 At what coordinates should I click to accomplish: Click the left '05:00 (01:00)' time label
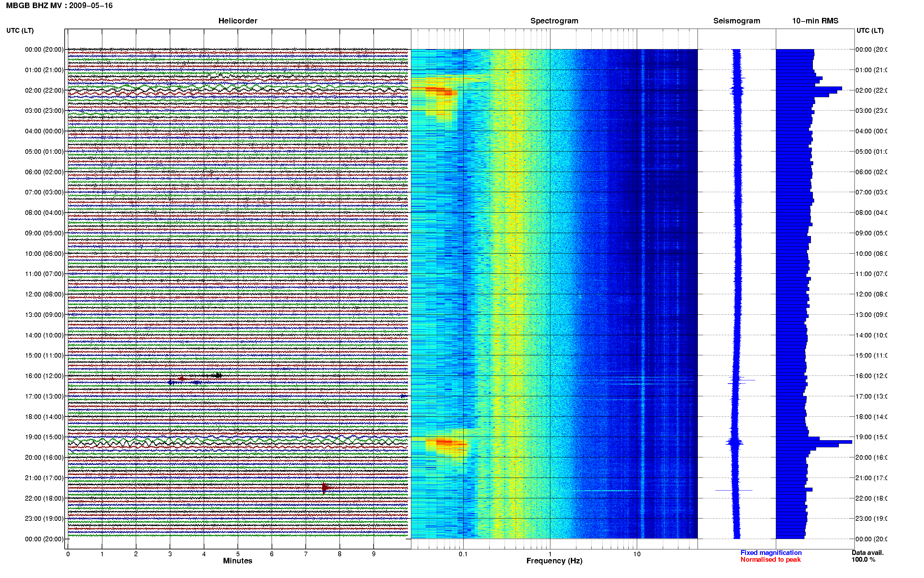[44, 151]
